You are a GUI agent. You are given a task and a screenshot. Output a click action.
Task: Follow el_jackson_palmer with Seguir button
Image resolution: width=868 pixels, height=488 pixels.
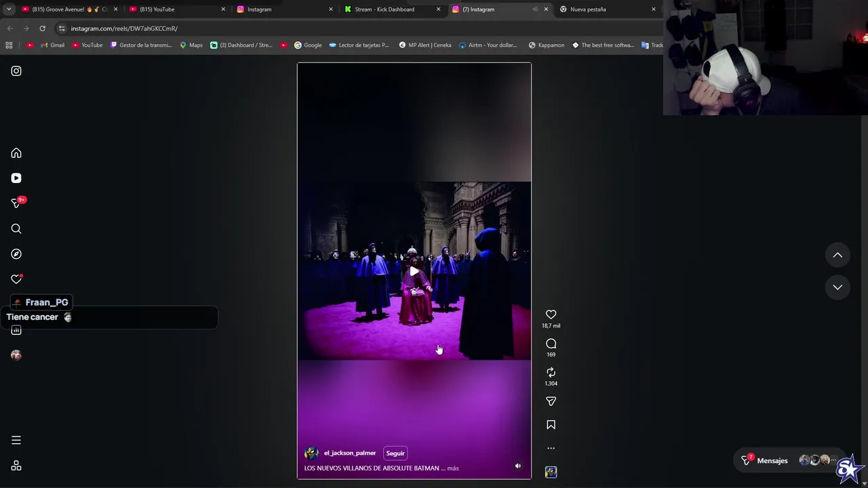coord(395,453)
